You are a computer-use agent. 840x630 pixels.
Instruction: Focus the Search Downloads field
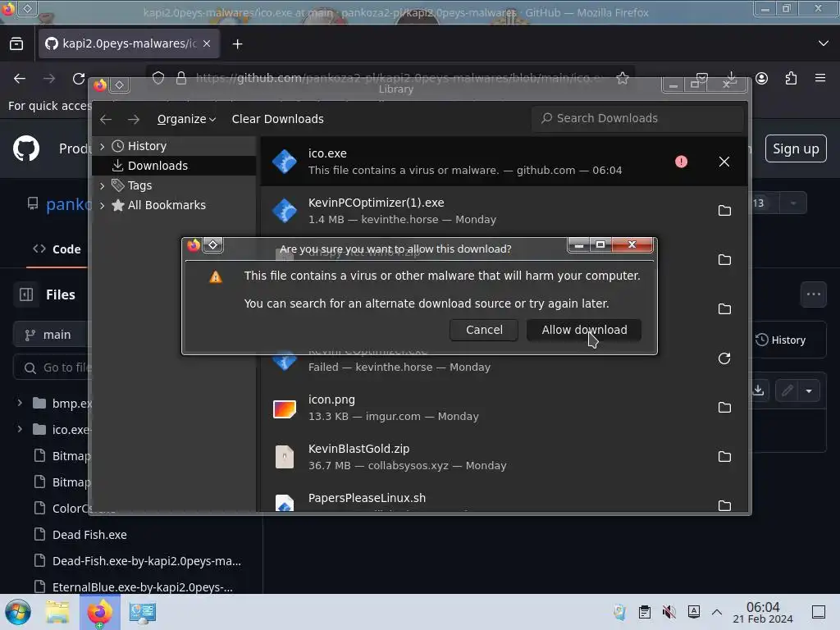point(637,118)
